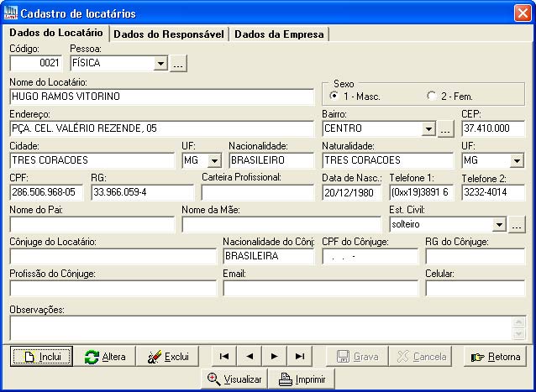Jump to the last record
Viewport: 536px width, 392px height.
299,357
